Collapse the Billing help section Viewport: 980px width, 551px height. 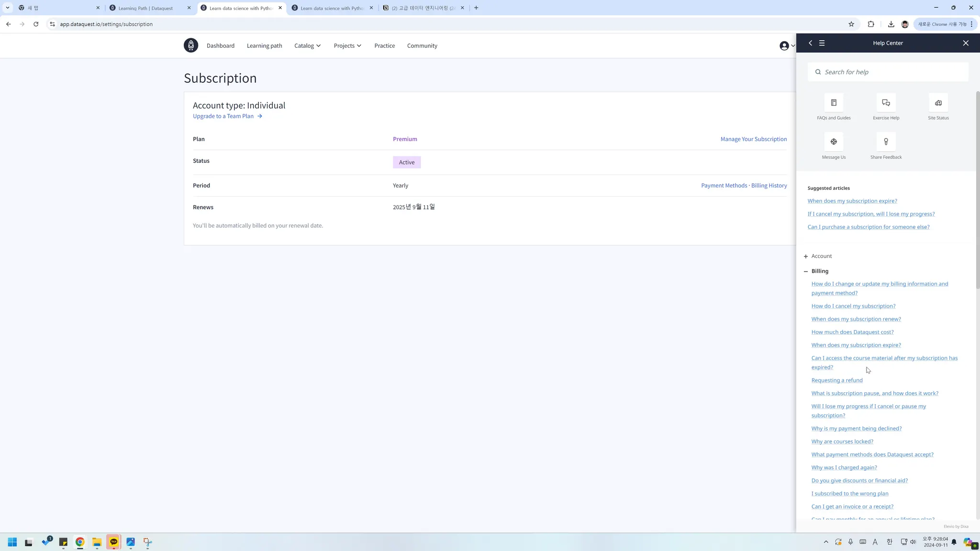tap(819, 271)
